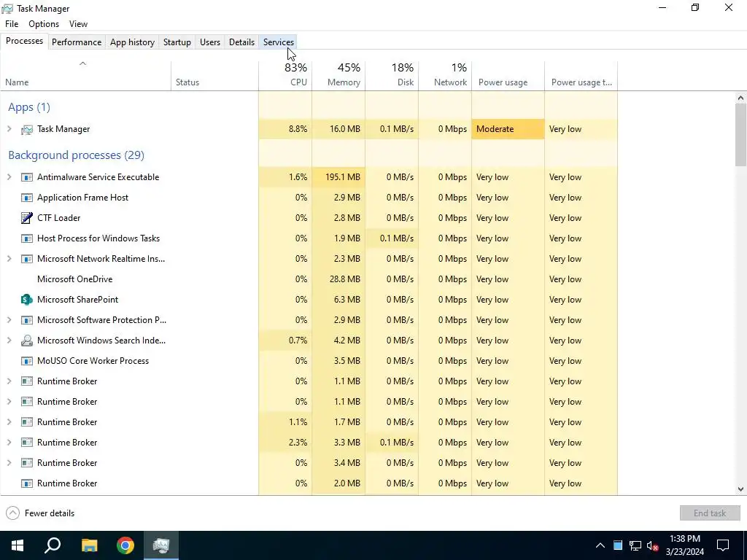747x560 pixels.
Task: Open the Windows Start menu
Action: click(x=18, y=545)
